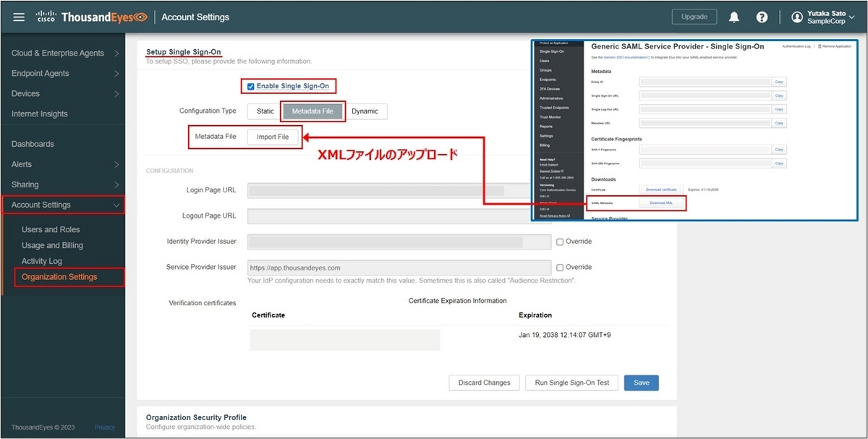Screen dimensions: 868x439
Task: Save the SSO settings
Action: [641, 383]
